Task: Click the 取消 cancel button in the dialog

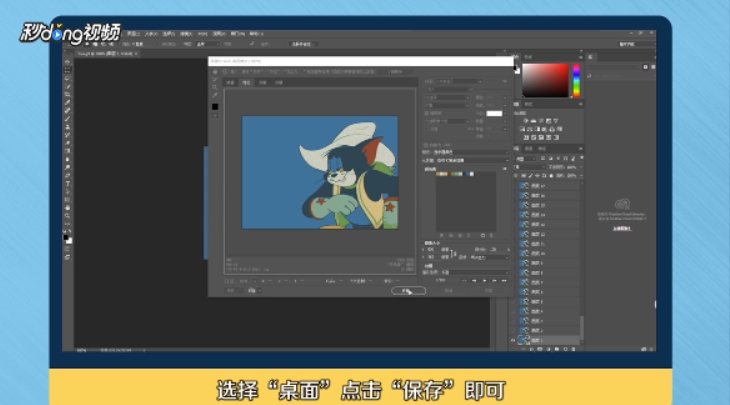Action: (449, 290)
